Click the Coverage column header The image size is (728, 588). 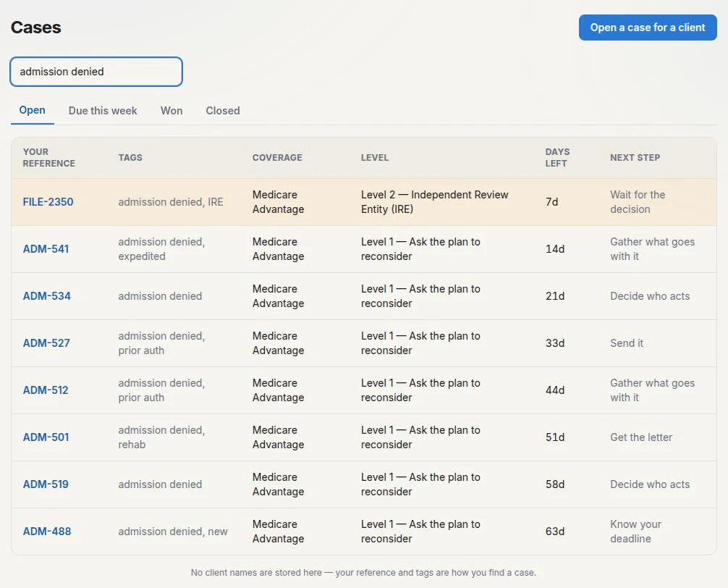coord(277,157)
